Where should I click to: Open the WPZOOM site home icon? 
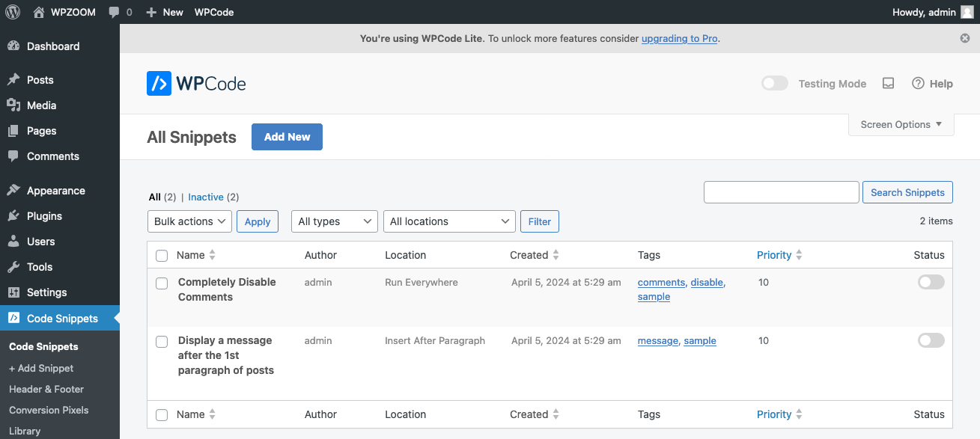tap(39, 12)
